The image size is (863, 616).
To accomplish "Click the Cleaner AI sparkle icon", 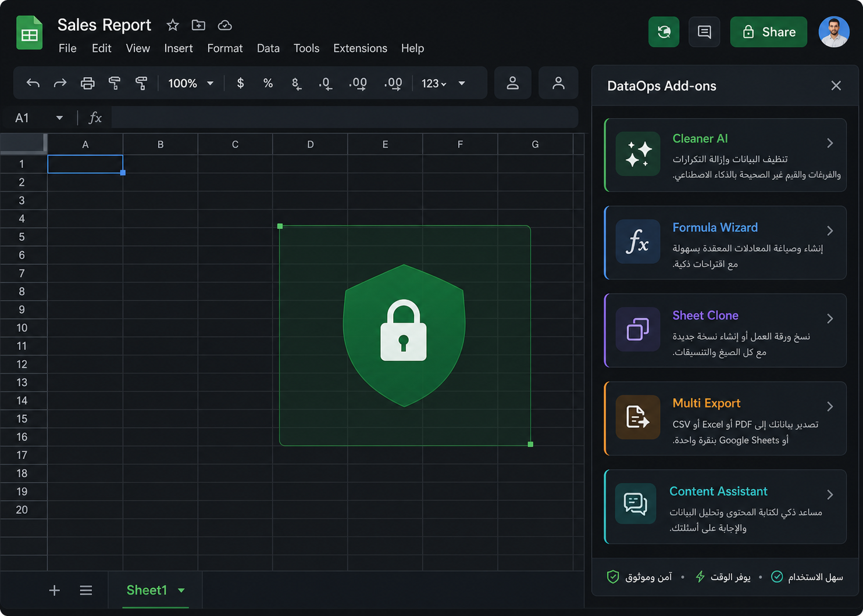I will (638, 154).
